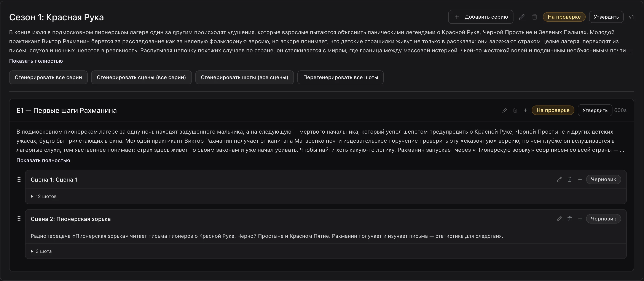Delete episode E1 using its trash icon
This screenshot has width=644, height=281.
(x=515, y=110)
